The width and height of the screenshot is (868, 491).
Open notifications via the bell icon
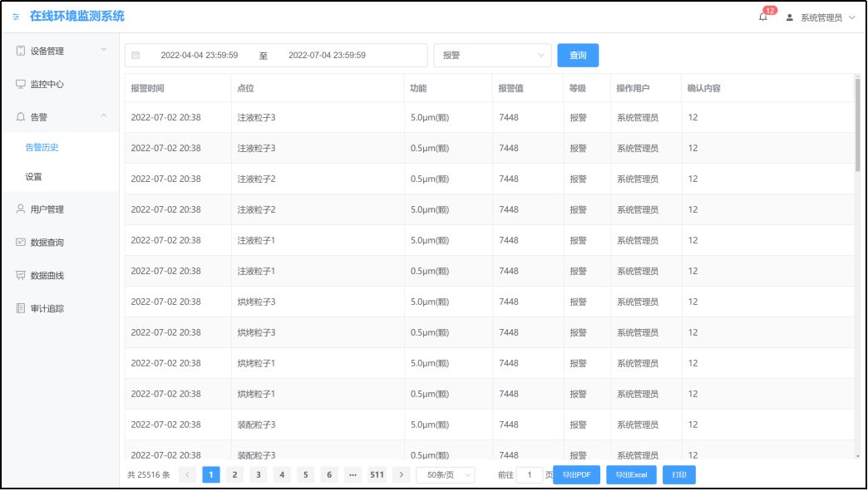pos(762,17)
